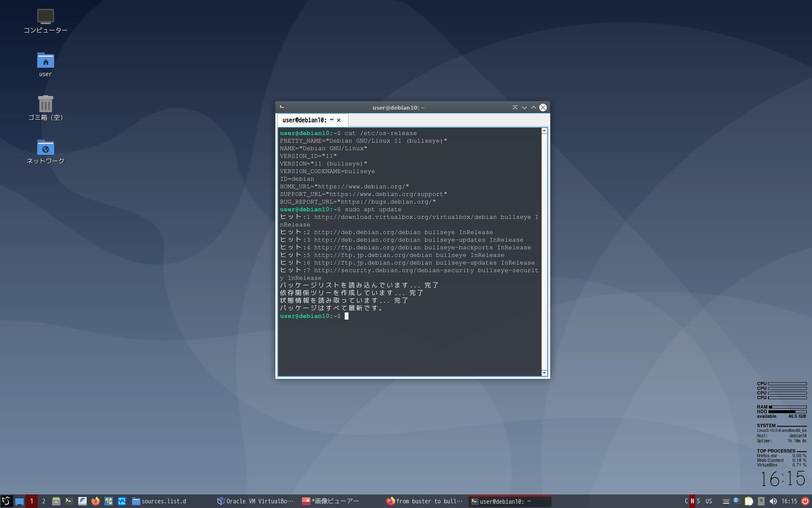The width and height of the screenshot is (812, 508).
Task: Click the terminal prompt cursor line
Action: click(x=314, y=316)
